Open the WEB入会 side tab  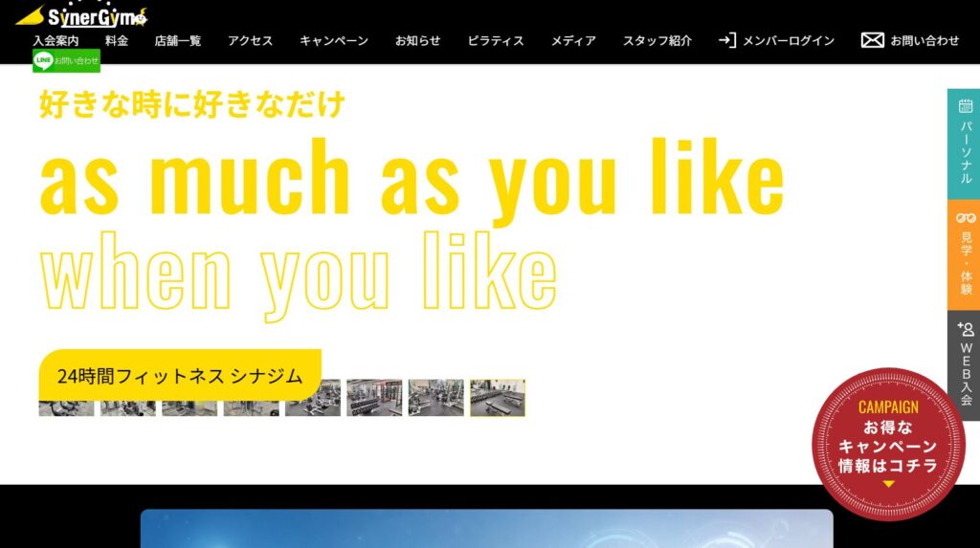point(964,365)
